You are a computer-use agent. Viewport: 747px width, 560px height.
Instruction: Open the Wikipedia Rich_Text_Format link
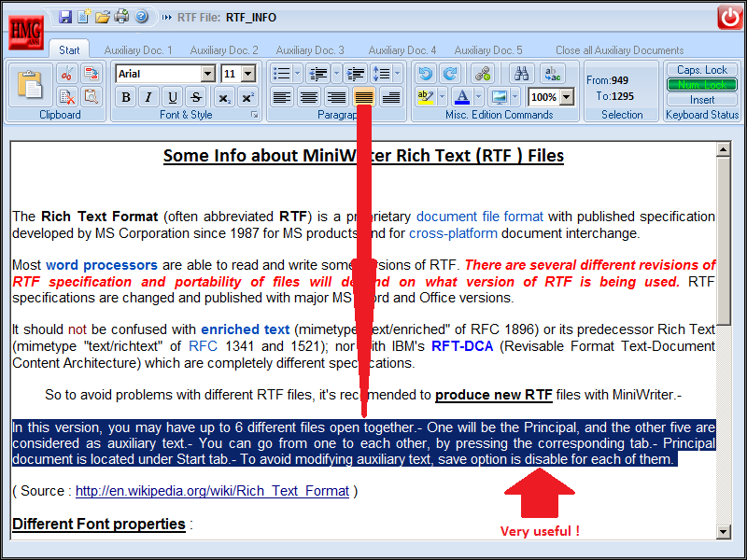(x=213, y=491)
